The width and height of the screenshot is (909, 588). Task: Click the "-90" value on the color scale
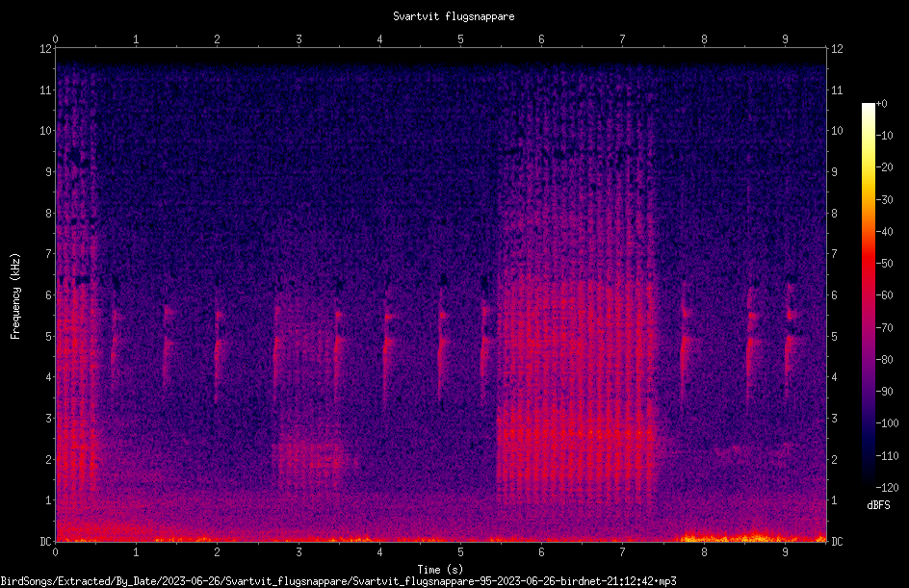[885, 392]
